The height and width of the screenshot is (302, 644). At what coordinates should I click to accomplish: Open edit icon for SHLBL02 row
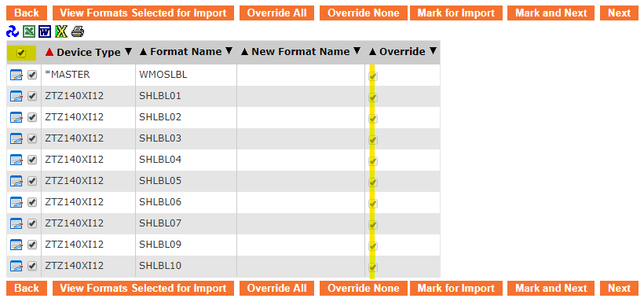pos(16,118)
